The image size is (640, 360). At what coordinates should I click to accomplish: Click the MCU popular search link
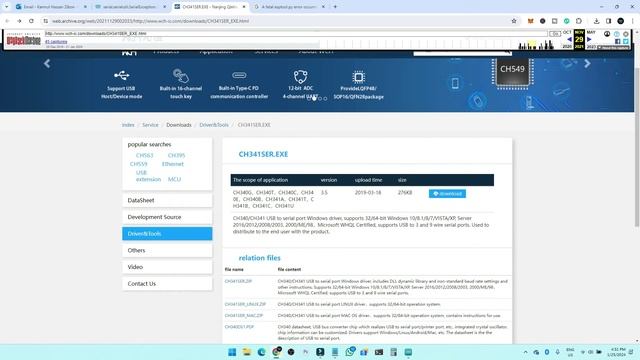[174, 179]
